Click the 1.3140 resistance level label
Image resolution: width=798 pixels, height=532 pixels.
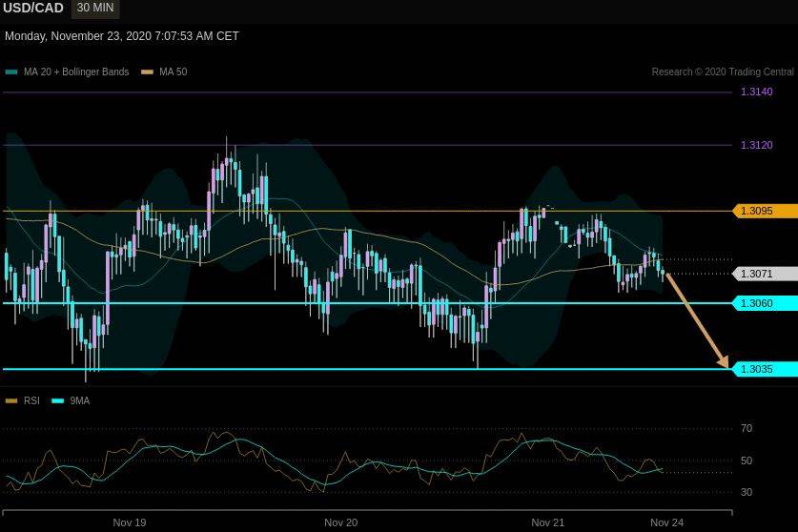tap(756, 92)
